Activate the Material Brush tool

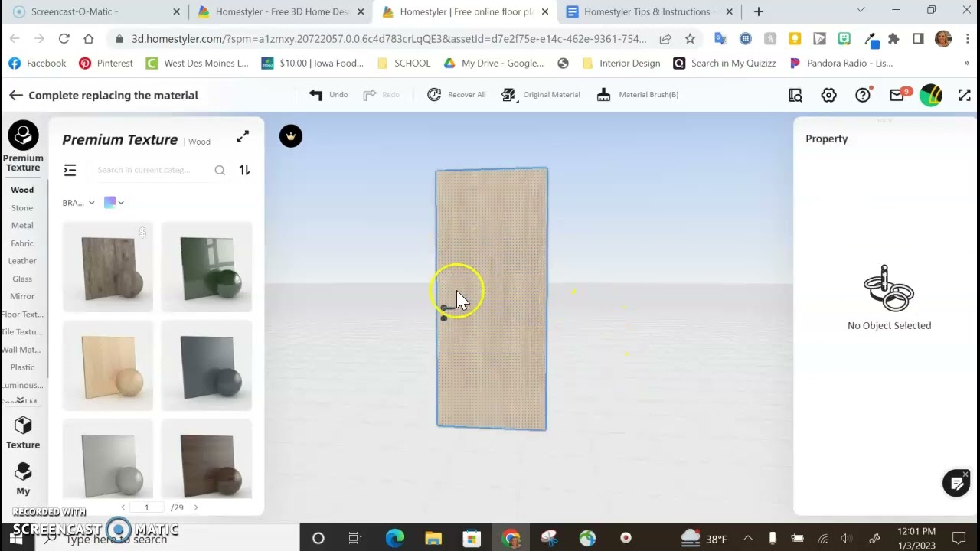coord(637,95)
